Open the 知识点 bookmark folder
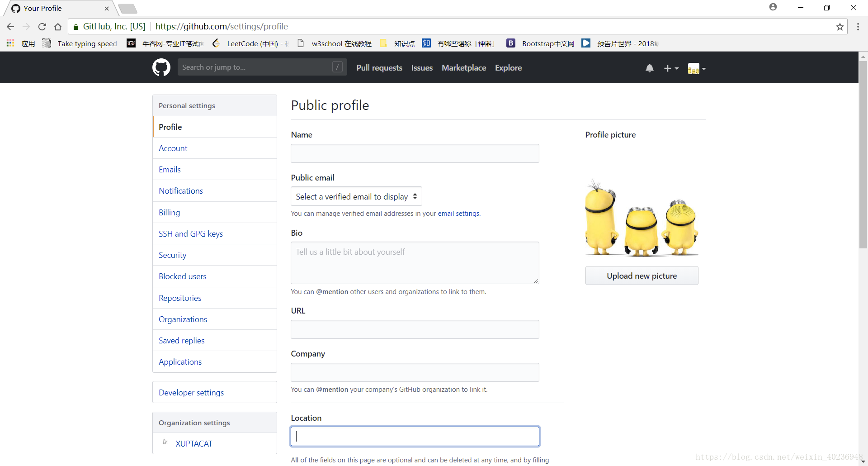 pos(397,43)
